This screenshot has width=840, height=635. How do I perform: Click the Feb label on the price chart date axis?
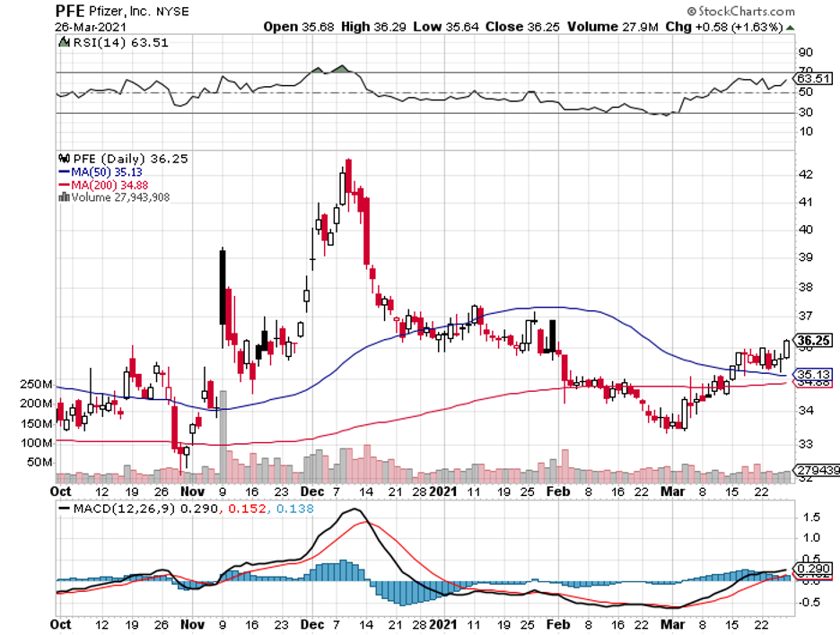[x=559, y=491]
